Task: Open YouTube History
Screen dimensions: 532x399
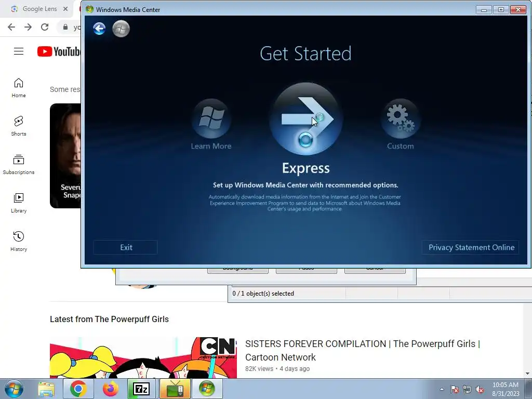Action: (x=19, y=241)
